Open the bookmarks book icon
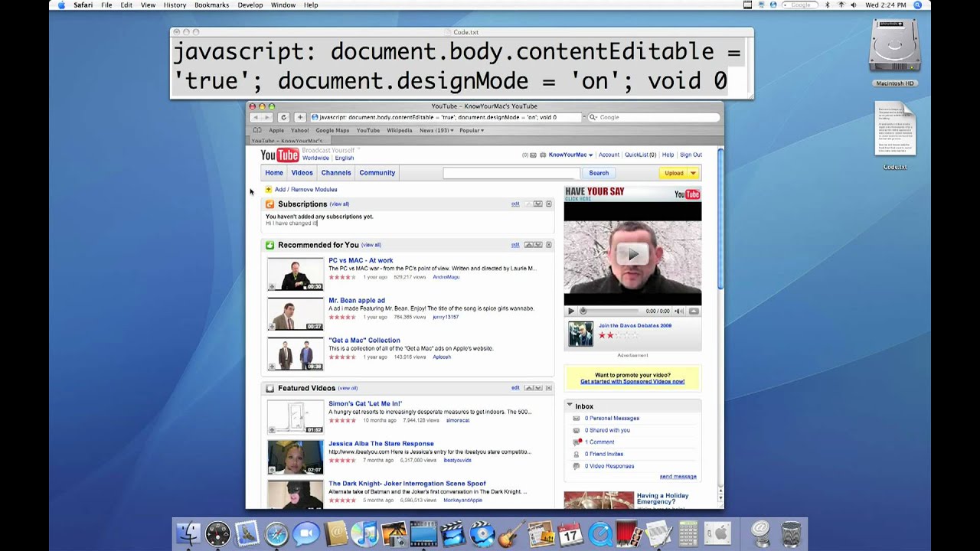The width and height of the screenshot is (980, 551). 257,130
